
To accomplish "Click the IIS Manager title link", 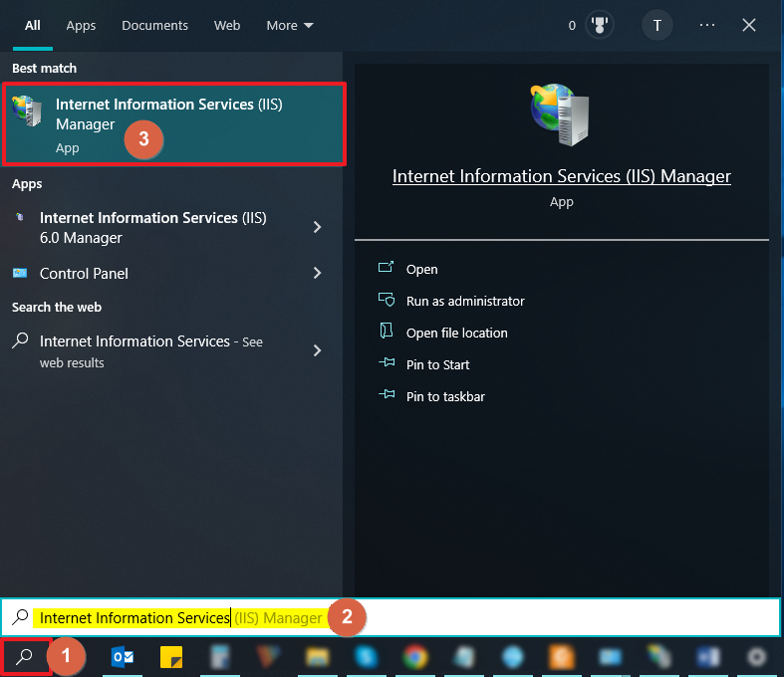I will pos(562,176).
